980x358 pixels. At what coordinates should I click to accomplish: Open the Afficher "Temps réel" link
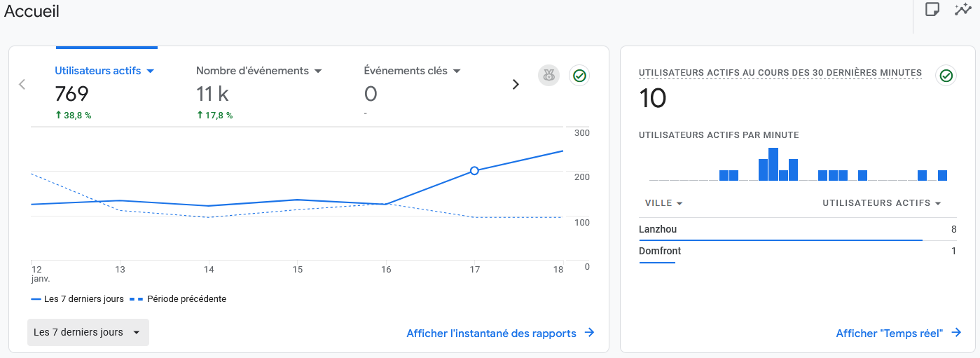[890, 333]
